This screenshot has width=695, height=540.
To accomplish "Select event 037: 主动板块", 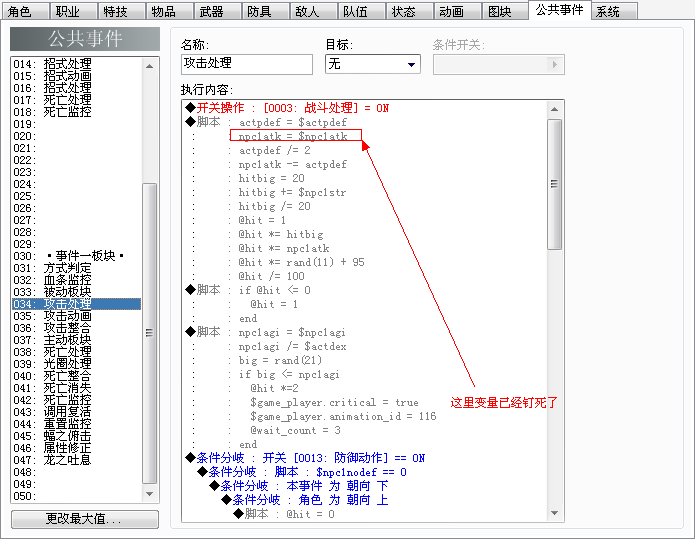I will 76,340.
